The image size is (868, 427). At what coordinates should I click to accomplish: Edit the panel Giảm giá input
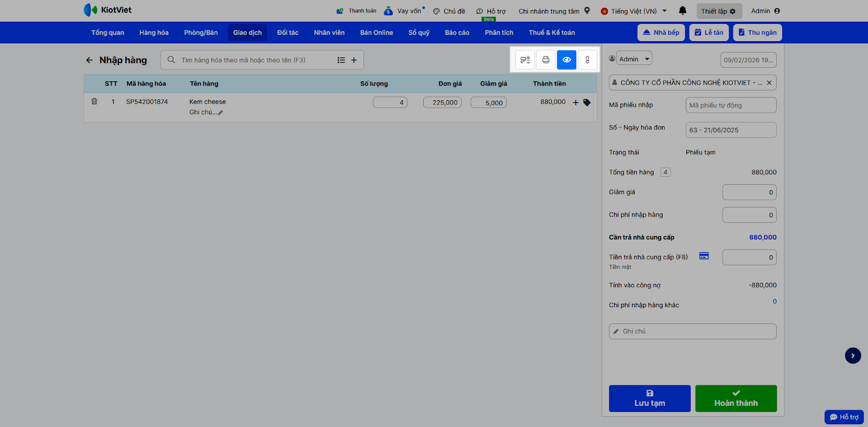click(x=749, y=192)
